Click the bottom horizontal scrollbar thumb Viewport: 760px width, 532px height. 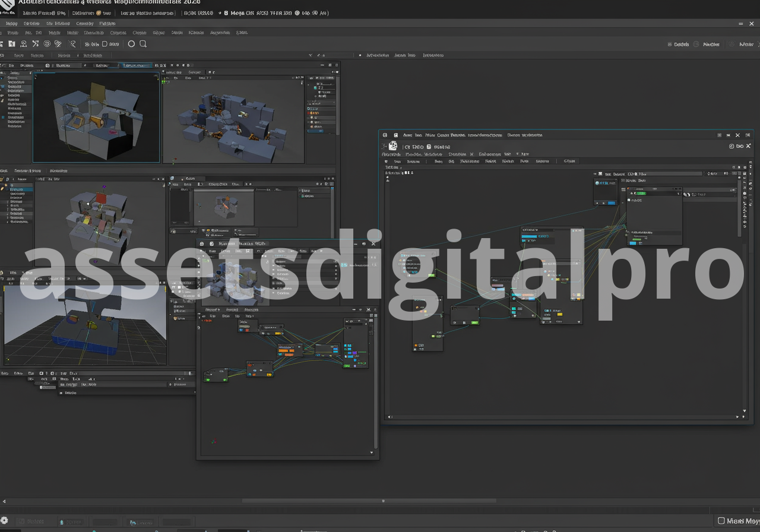click(369, 501)
